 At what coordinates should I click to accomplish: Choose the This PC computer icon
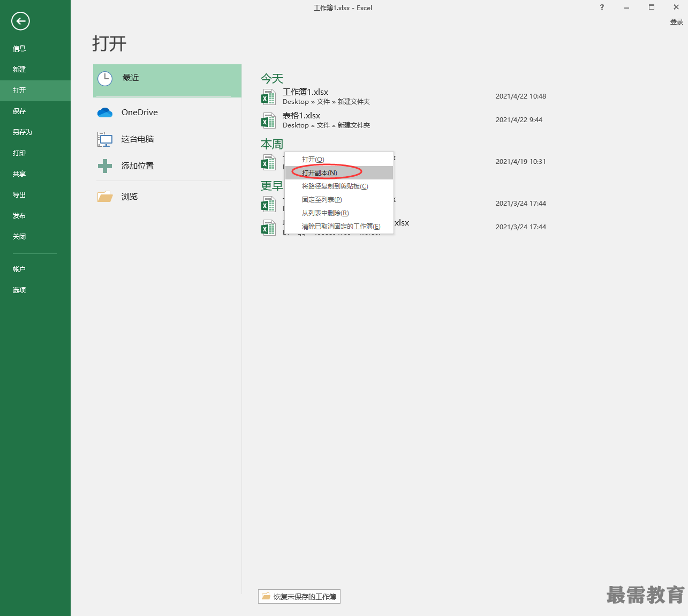click(105, 139)
